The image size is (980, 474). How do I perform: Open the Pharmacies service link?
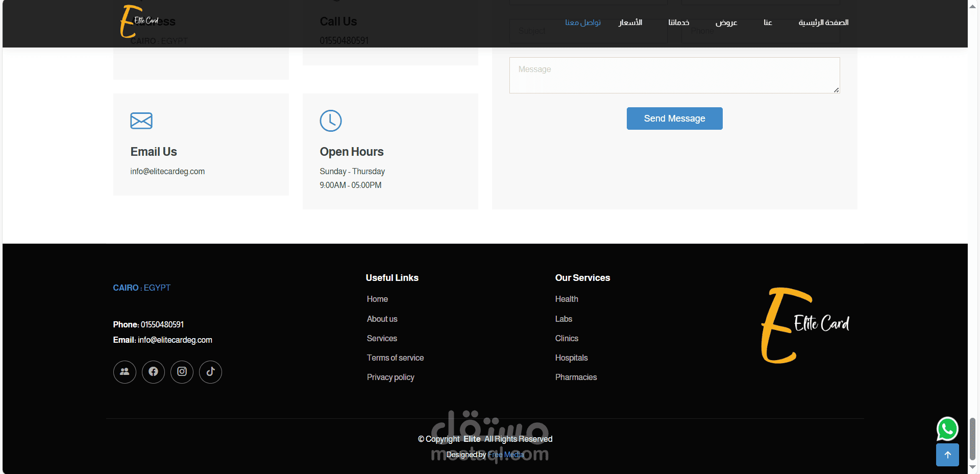(x=576, y=377)
